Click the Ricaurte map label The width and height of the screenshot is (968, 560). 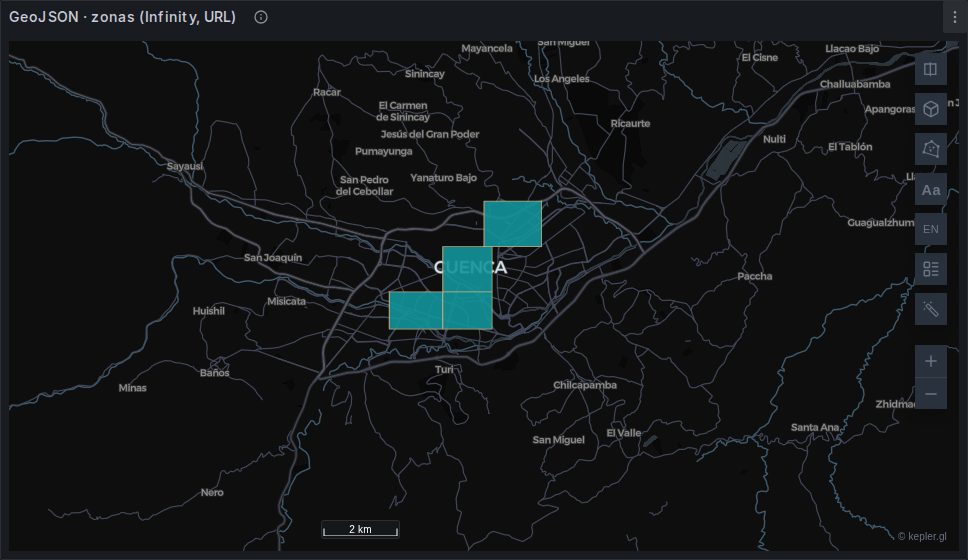[630, 123]
